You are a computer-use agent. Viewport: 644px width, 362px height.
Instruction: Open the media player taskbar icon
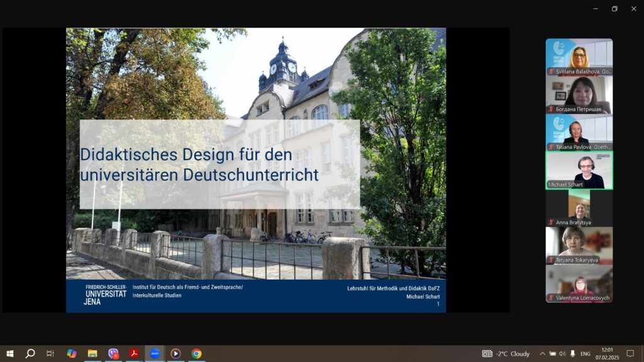175,354
